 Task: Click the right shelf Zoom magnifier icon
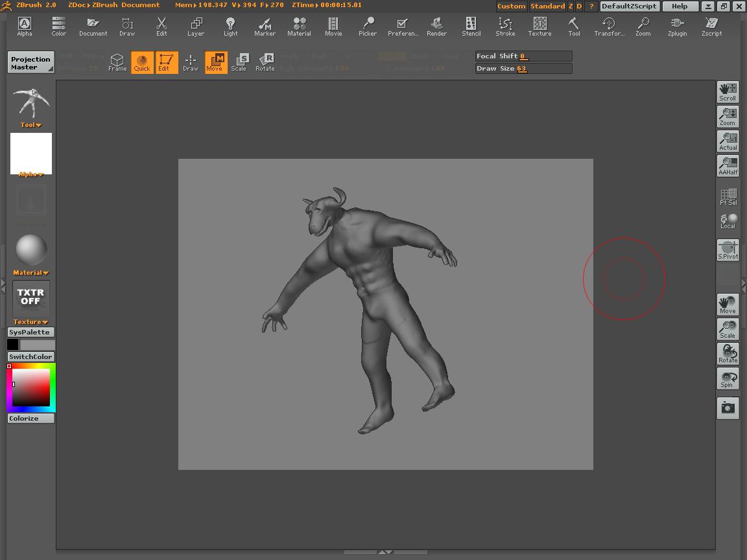coord(728,117)
